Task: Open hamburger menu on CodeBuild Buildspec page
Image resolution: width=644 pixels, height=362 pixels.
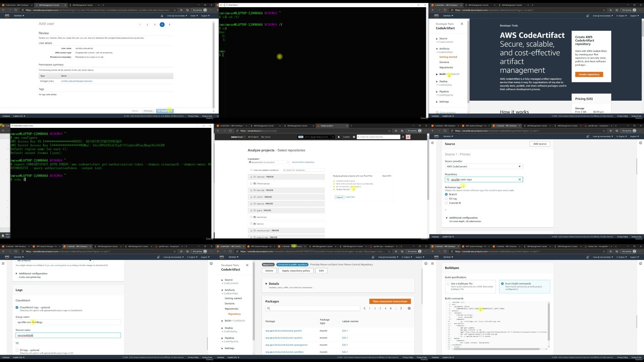Action: (432, 264)
